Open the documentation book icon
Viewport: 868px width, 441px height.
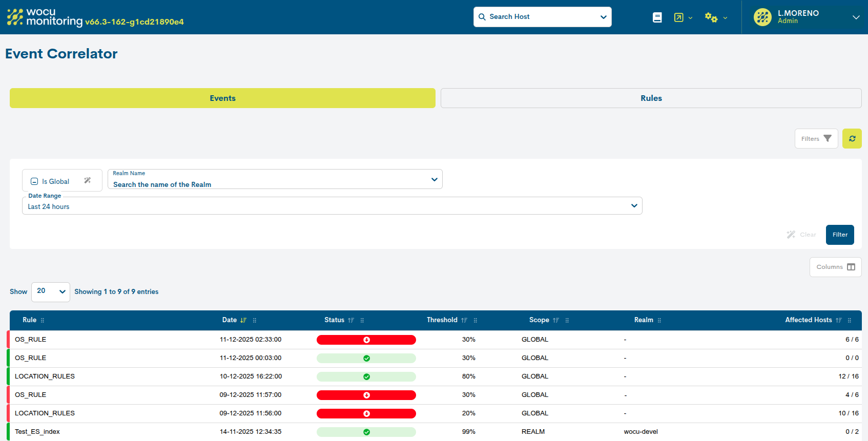click(657, 17)
